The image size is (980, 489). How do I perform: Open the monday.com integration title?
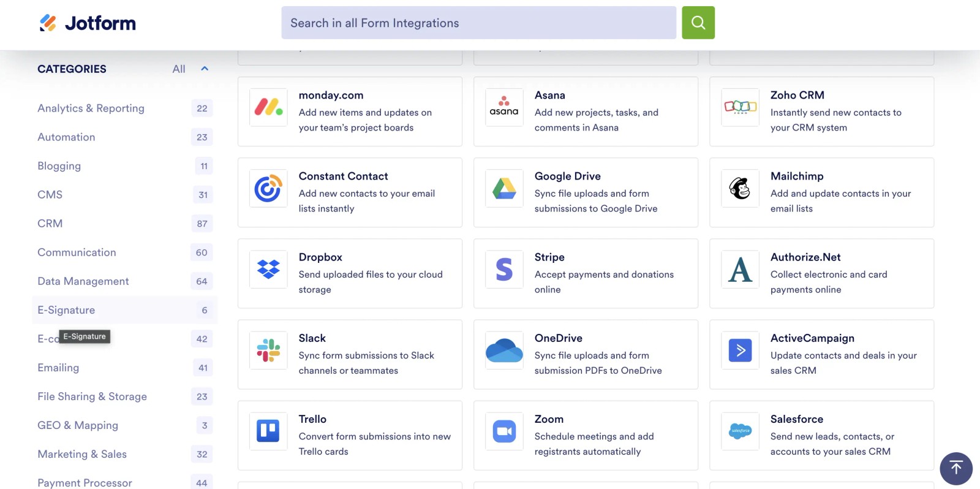coord(331,95)
